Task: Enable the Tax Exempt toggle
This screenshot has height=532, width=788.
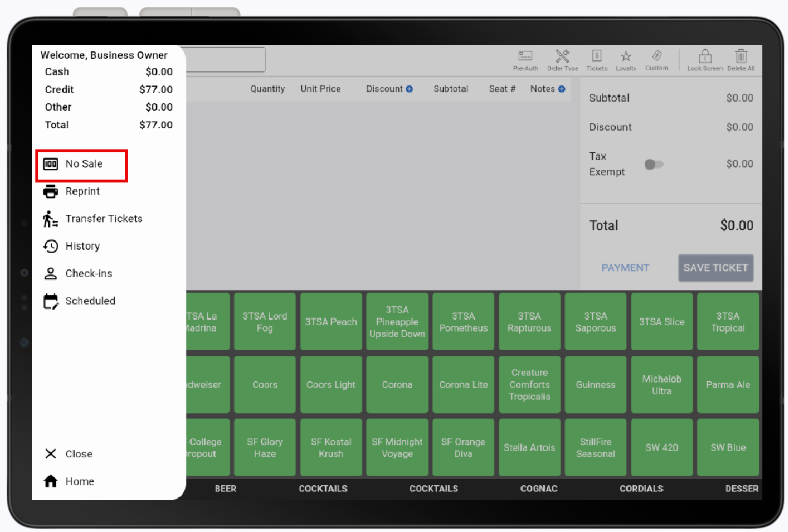Action: [x=654, y=164]
